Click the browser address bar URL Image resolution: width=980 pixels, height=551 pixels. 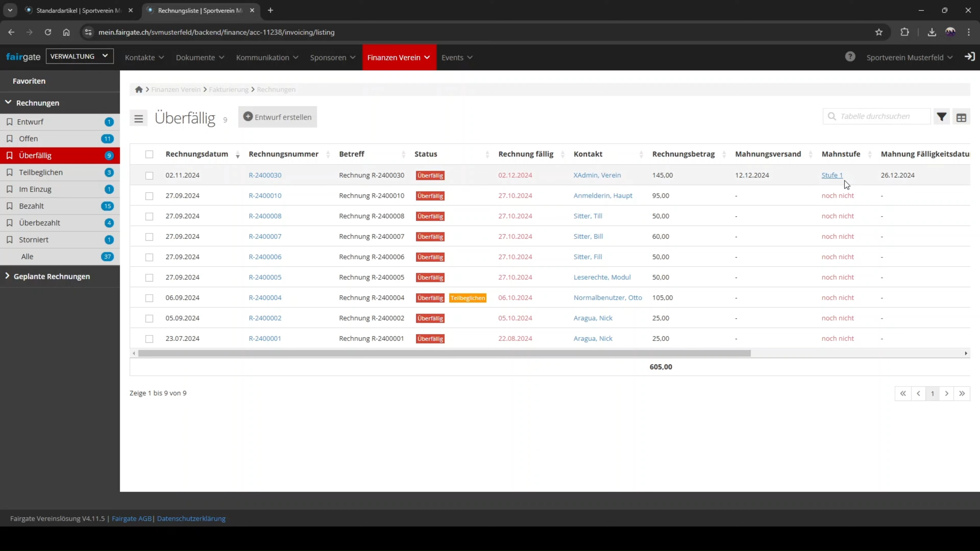coord(216,32)
